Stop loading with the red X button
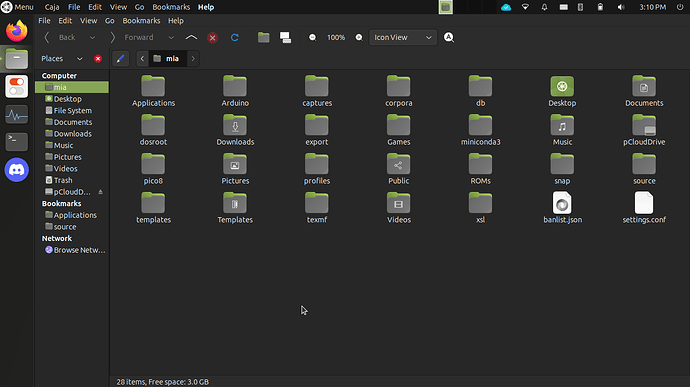 tap(213, 37)
